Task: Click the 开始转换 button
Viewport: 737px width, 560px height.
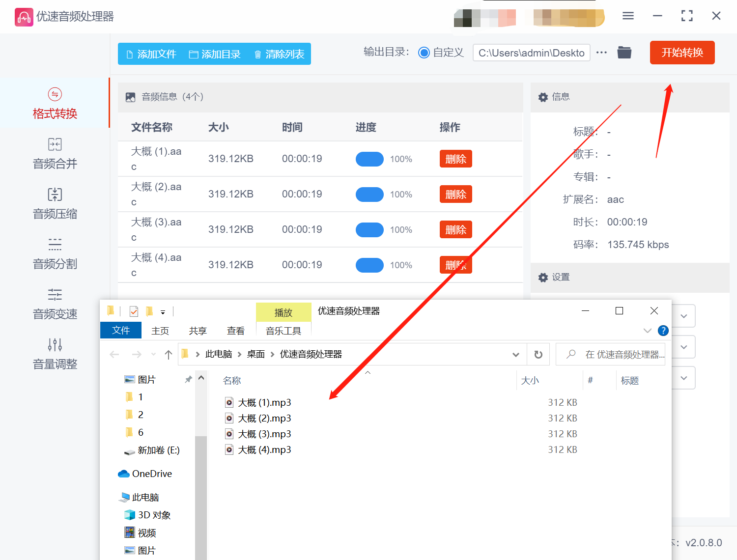Action: point(682,52)
